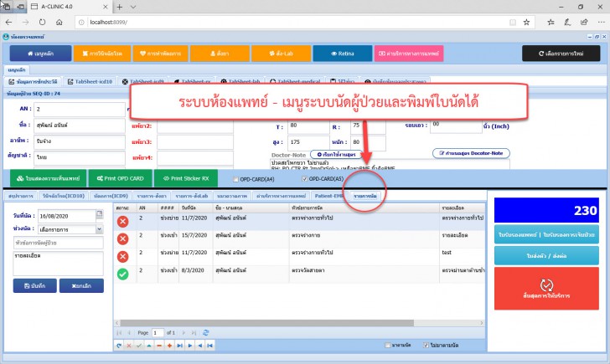Click the pink medical fees button
The height and width of the screenshot is (364, 610).
tap(409, 54)
